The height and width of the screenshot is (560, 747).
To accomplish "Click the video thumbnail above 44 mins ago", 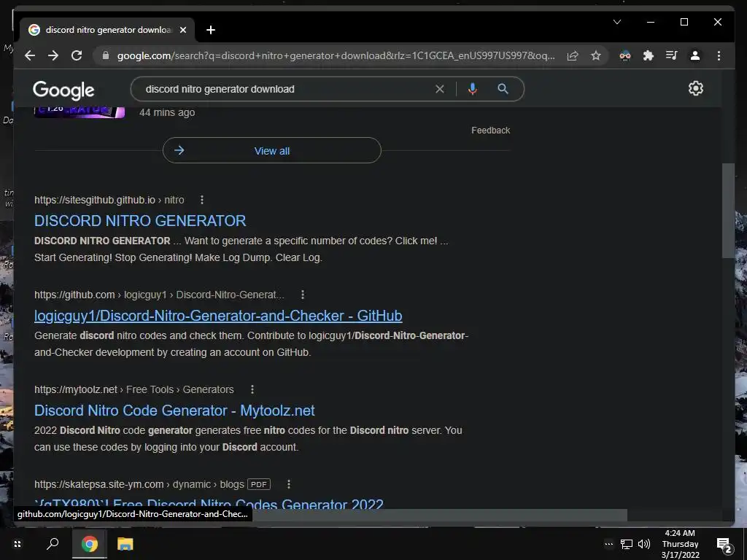I will [79, 112].
